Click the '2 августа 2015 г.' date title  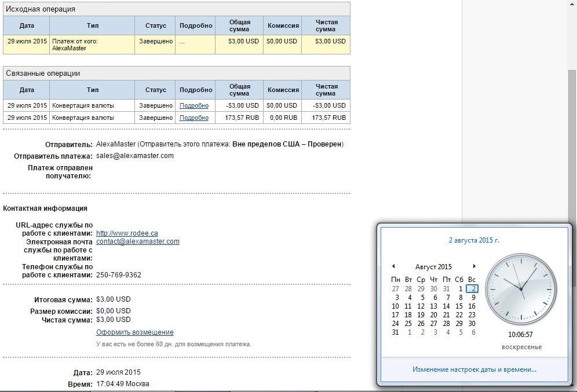[x=474, y=240]
